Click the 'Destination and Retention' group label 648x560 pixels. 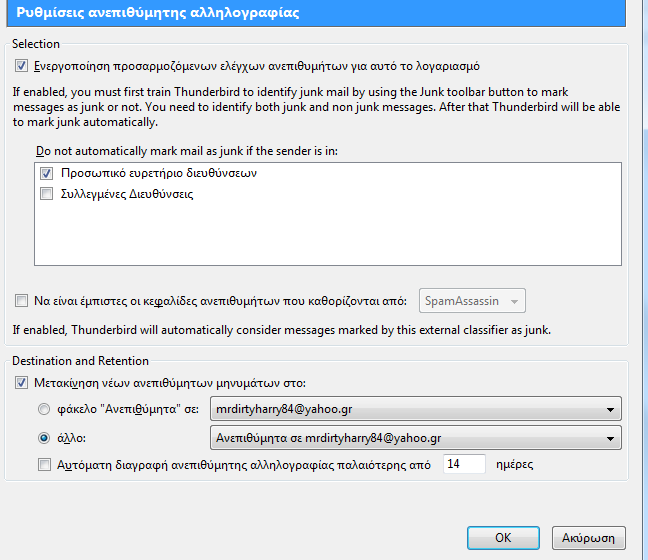pos(80,361)
